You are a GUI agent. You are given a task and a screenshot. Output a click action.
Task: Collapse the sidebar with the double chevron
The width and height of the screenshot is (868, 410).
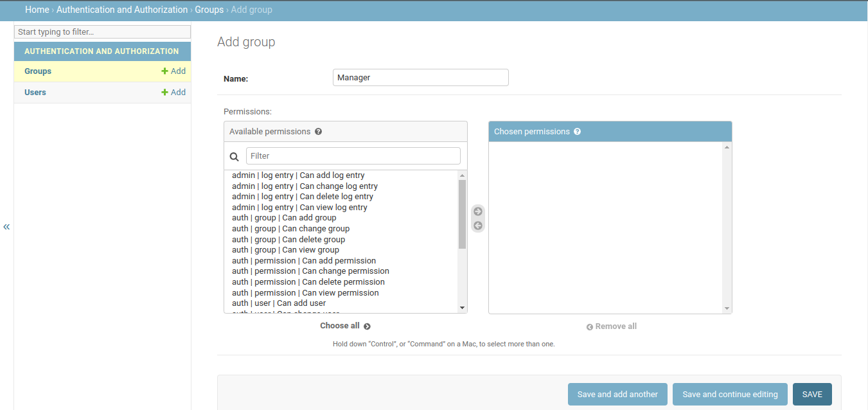coord(6,227)
